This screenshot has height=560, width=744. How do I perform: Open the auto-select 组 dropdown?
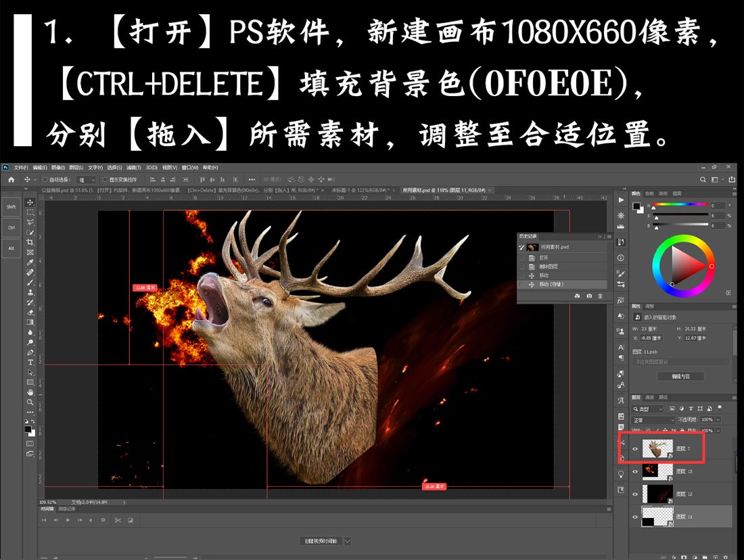(87, 179)
